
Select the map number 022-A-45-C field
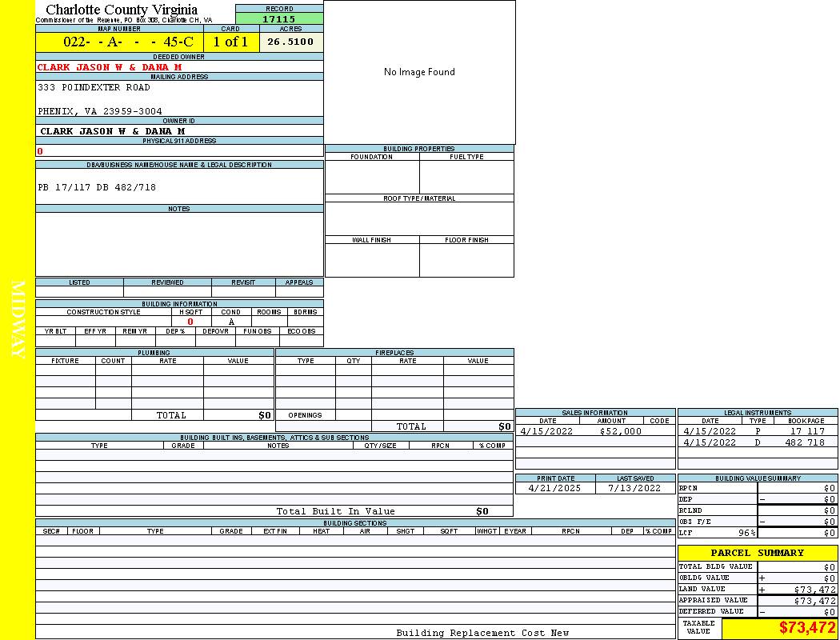(119, 42)
